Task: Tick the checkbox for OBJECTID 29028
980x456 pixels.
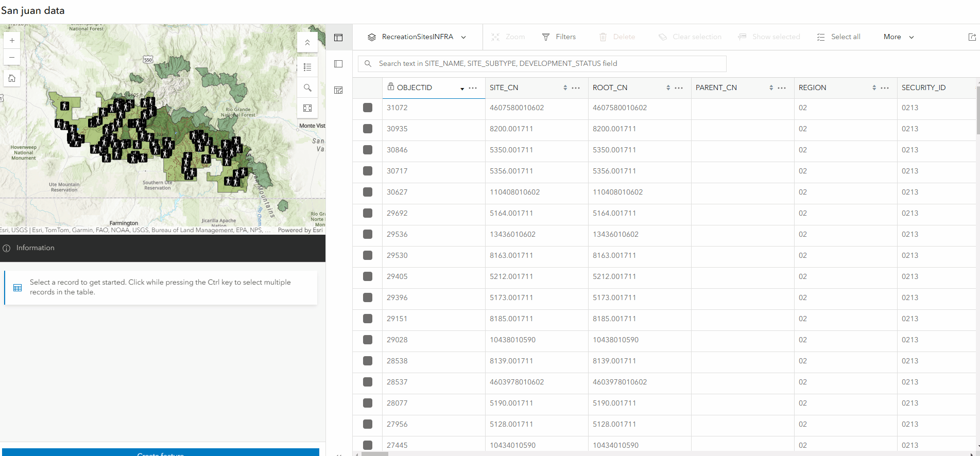Action: (368, 340)
